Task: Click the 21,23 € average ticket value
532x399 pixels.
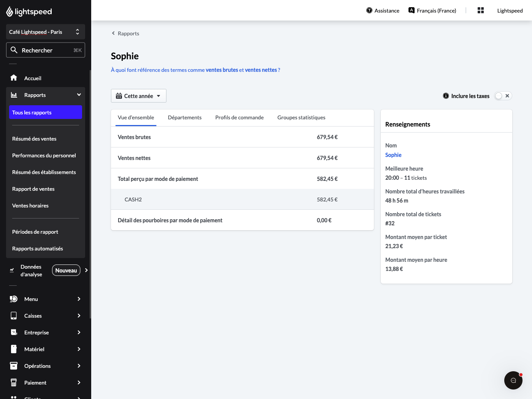Action: point(394,246)
